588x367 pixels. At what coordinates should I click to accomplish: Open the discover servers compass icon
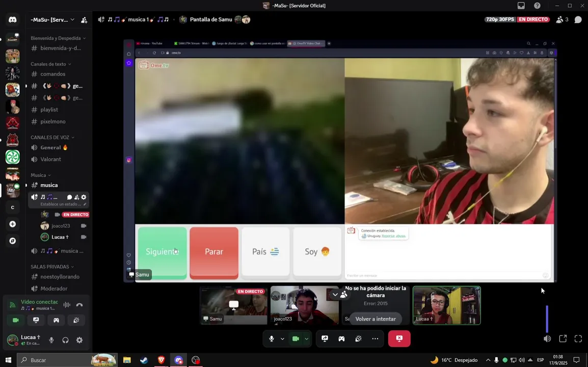(12, 241)
